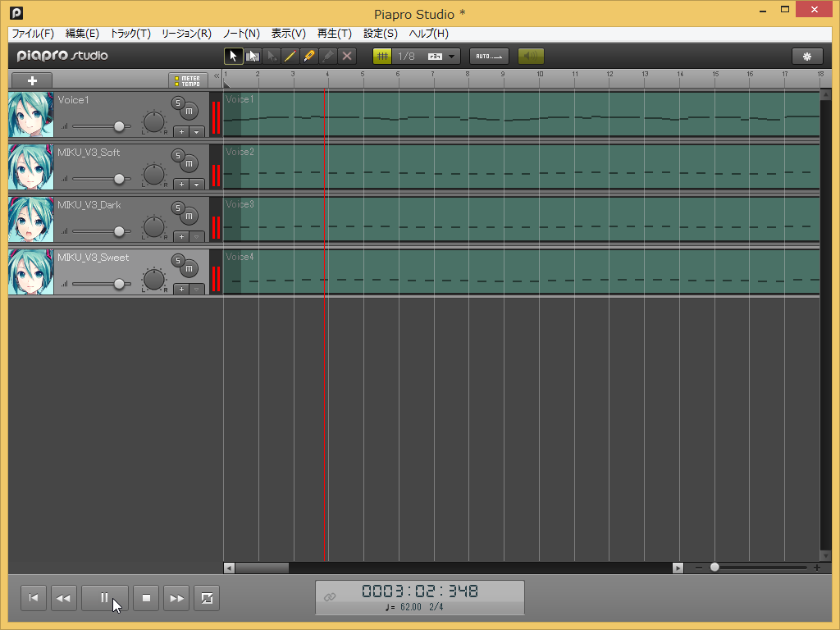Click plus button on MIKU_V3_Soft track

(x=181, y=185)
